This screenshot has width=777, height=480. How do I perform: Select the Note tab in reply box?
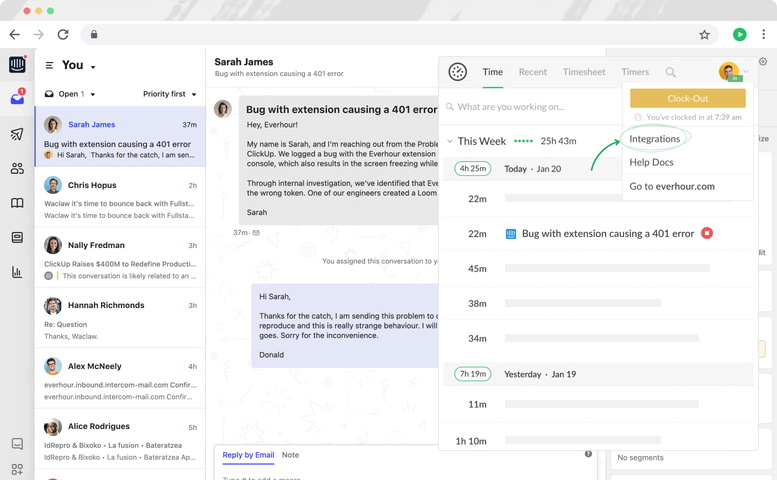[290, 455]
